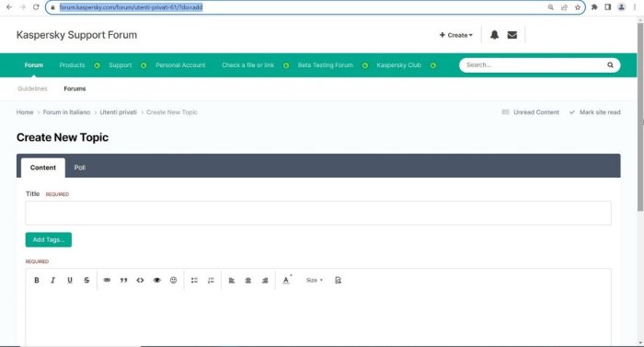Toggle underline formatting in editor

coord(69,280)
